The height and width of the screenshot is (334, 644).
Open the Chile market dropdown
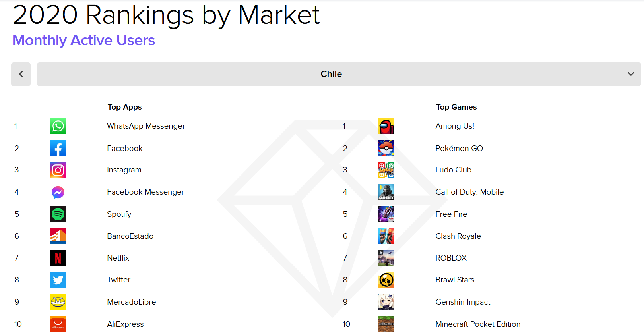coord(339,74)
